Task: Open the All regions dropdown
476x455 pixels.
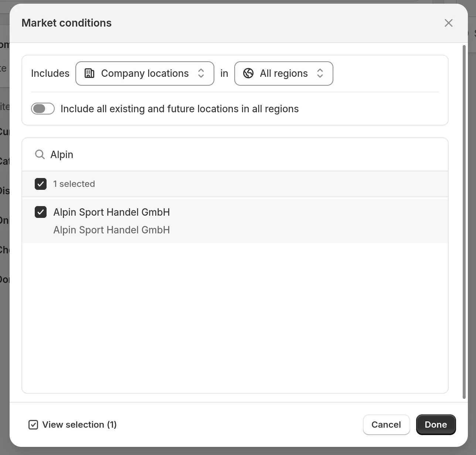Action: coord(284,73)
